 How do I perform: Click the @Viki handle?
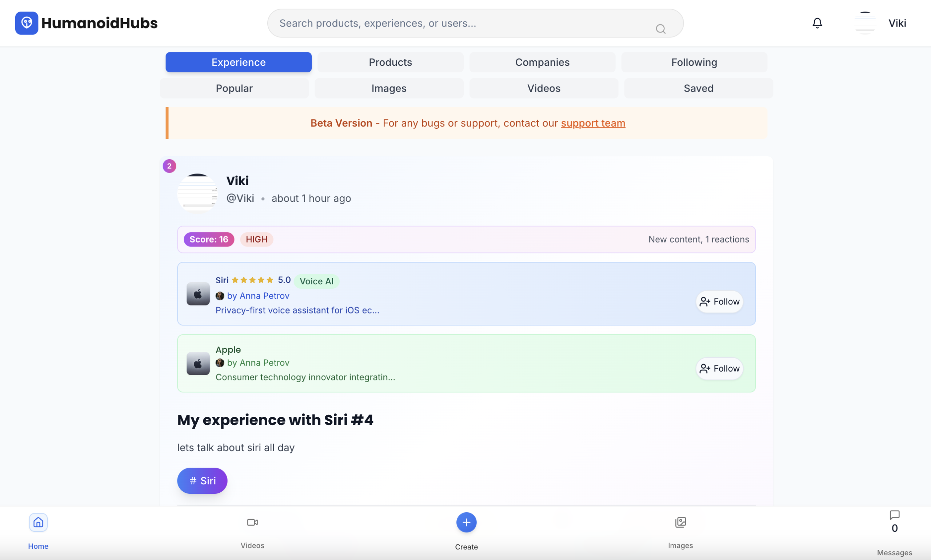coord(240,199)
